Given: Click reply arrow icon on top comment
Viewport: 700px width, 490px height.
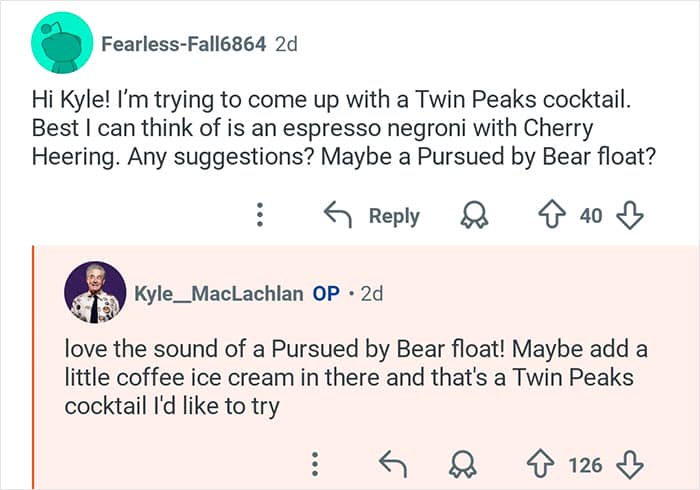Looking at the screenshot, I should [x=337, y=215].
